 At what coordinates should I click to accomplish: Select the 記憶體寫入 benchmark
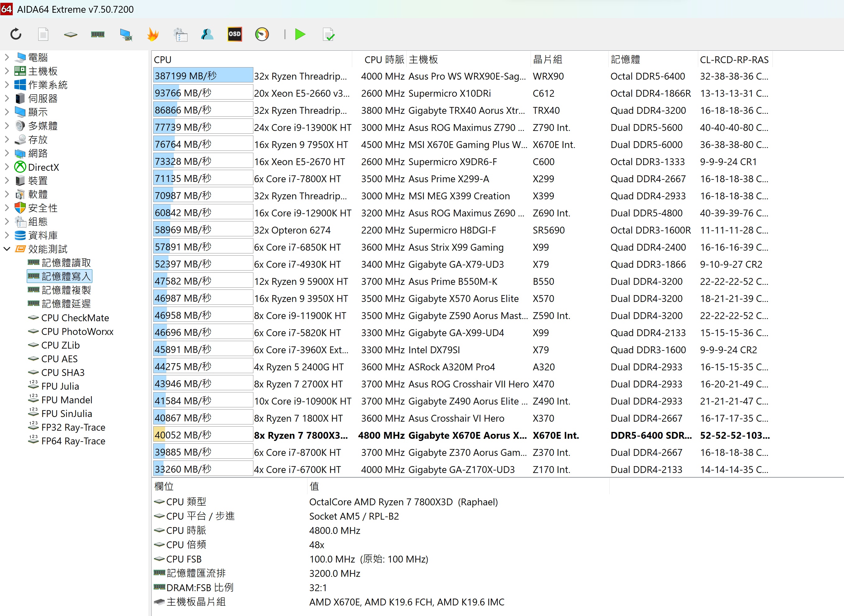tap(60, 276)
